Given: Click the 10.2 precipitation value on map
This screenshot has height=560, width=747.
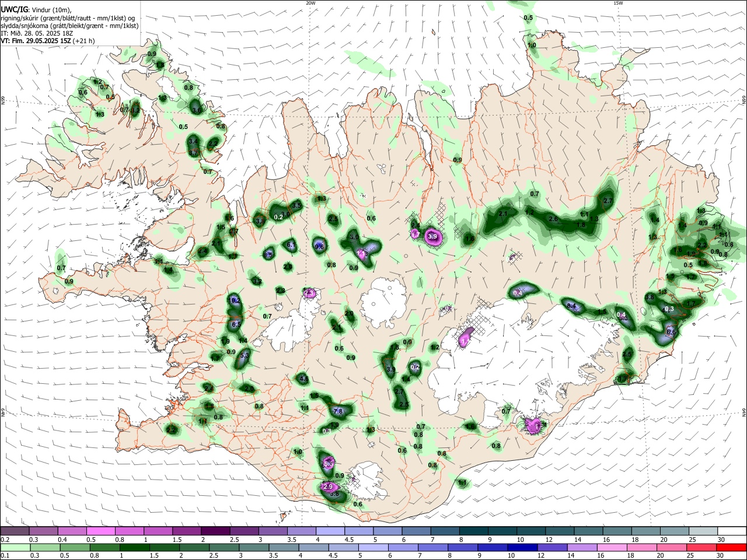Looking at the screenshot, I should pos(234,300).
